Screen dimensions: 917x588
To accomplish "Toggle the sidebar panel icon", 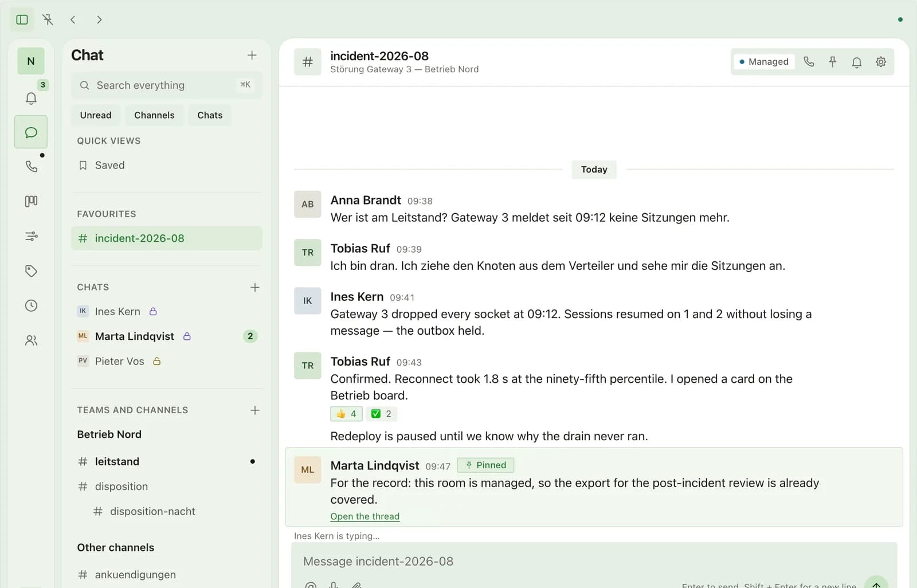I will [22, 19].
